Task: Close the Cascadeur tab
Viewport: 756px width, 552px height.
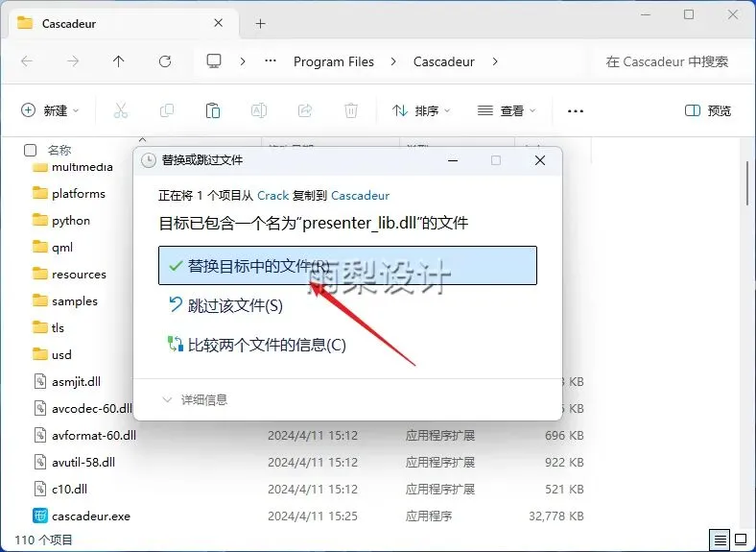Action: point(218,23)
